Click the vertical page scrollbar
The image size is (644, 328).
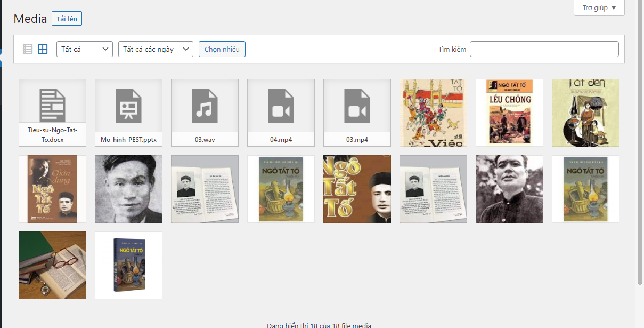point(640,144)
